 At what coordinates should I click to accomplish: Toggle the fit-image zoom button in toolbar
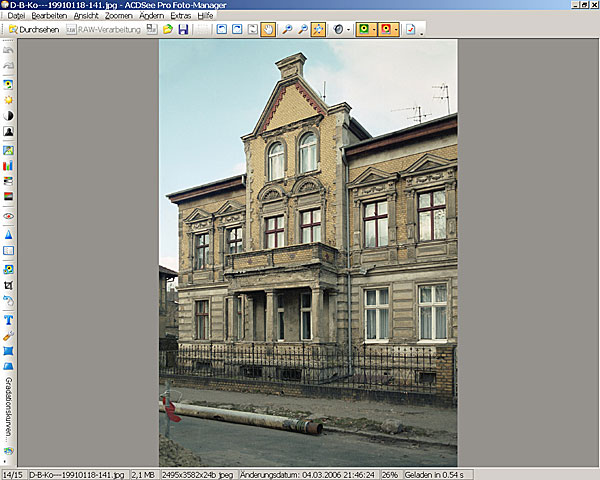coord(318,30)
